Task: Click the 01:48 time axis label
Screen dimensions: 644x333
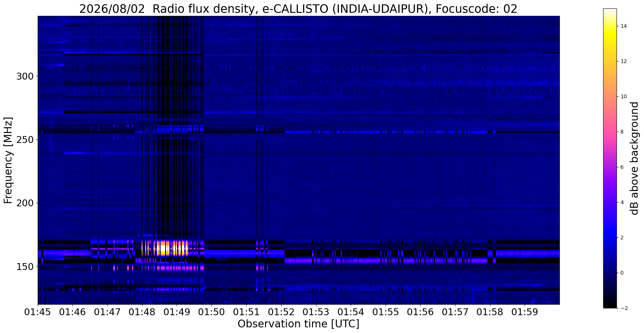Action: tap(142, 312)
